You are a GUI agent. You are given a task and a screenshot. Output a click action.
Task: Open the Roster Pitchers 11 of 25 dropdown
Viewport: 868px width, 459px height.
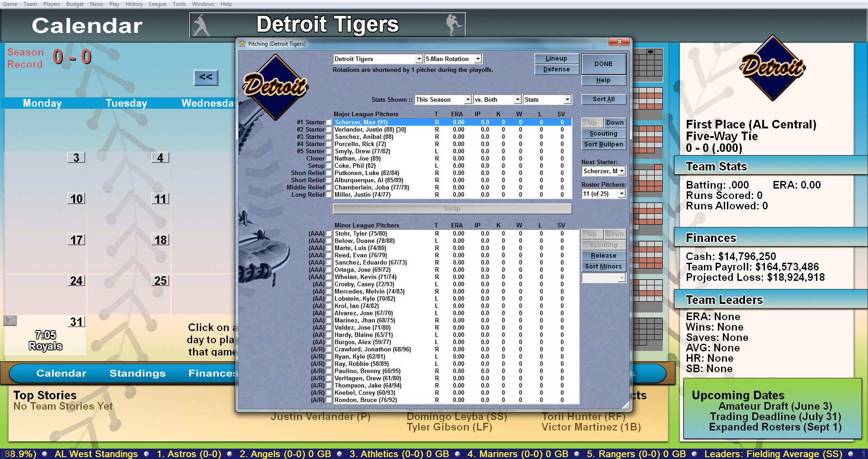click(621, 194)
